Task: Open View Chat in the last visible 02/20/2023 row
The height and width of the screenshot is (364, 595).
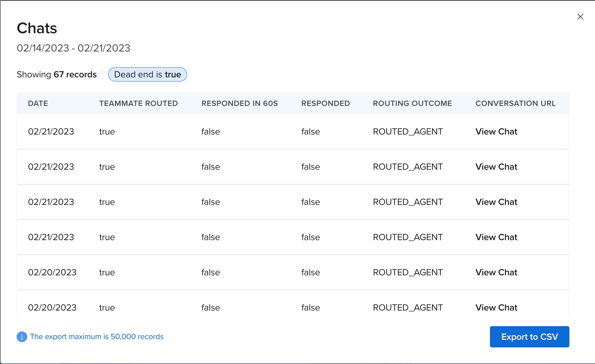Action: tap(496, 308)
